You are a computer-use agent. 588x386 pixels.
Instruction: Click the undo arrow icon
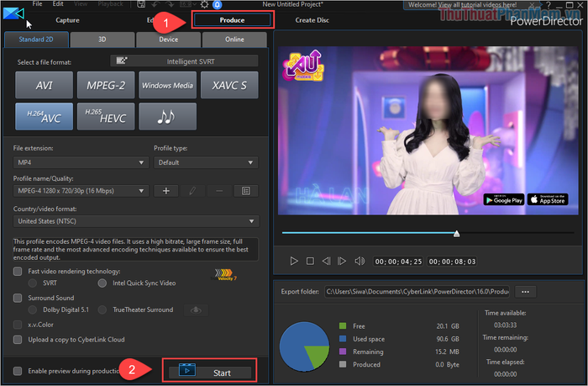[x=156, y=4]
